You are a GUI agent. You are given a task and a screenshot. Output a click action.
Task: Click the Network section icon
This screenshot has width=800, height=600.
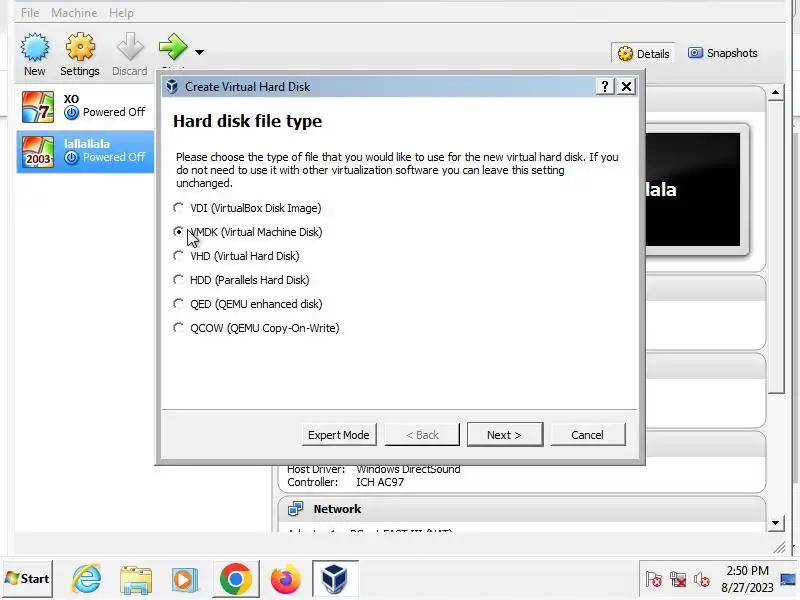[x=295, y=509]
